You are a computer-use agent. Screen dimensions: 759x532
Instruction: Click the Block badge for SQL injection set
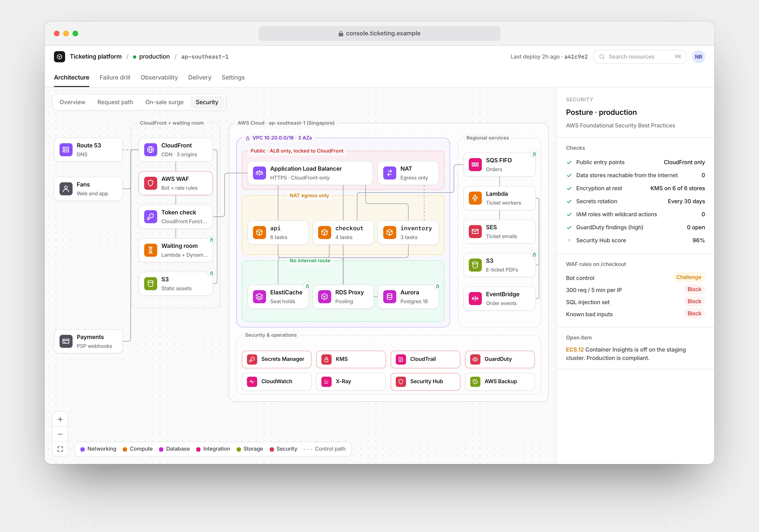[694, 301]
